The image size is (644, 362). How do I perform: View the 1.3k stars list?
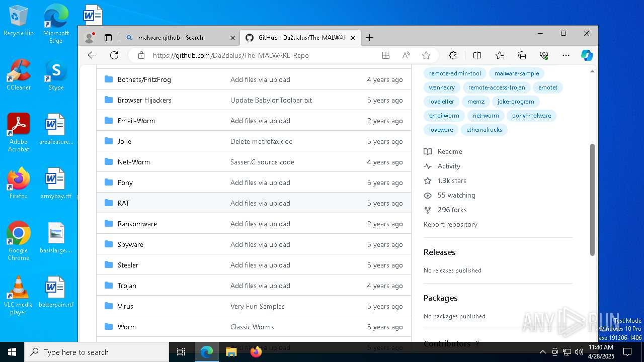coord(445,180)
